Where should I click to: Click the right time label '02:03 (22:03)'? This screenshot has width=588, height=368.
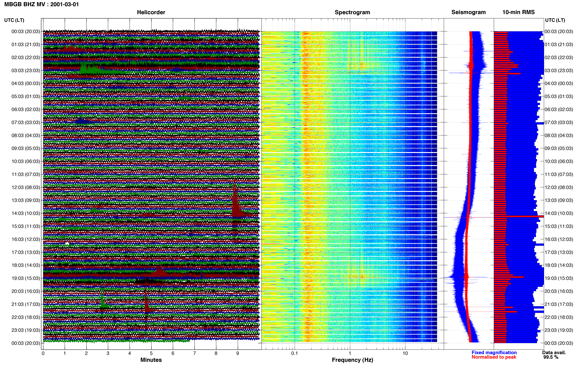pyautogui.click(x=559, y=57)
